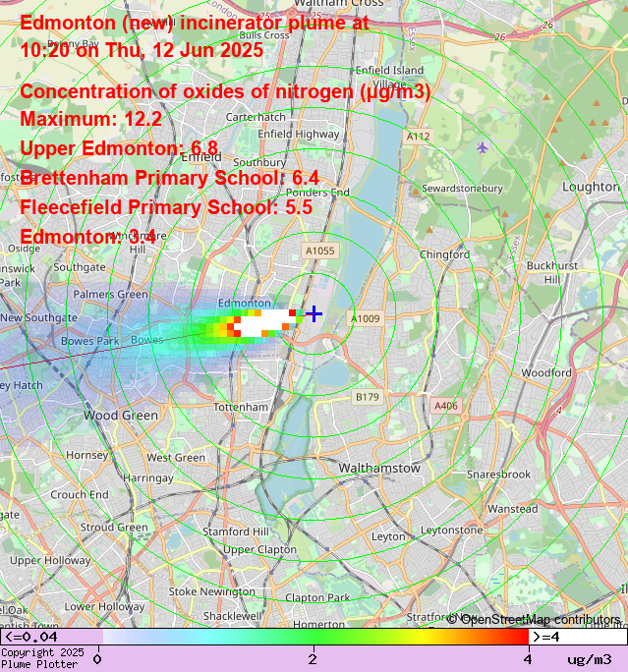Click the '0' tick label on the legend

tap(97, 658)
